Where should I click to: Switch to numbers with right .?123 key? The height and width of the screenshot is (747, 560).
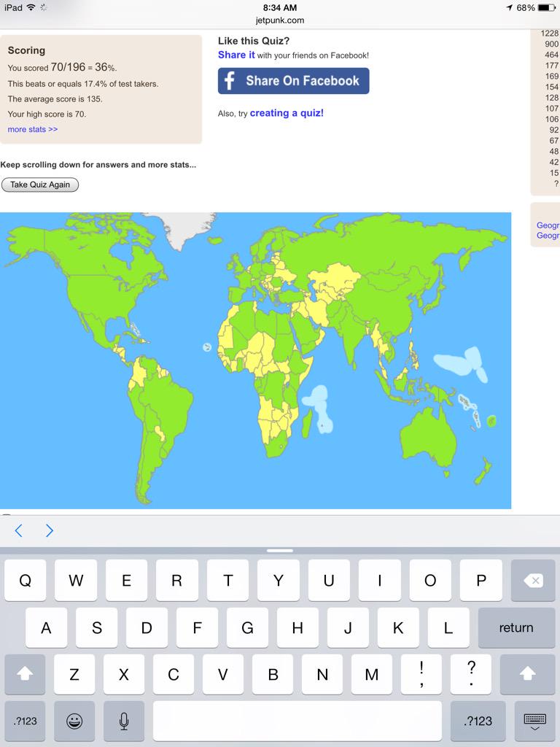click(478, 721)
